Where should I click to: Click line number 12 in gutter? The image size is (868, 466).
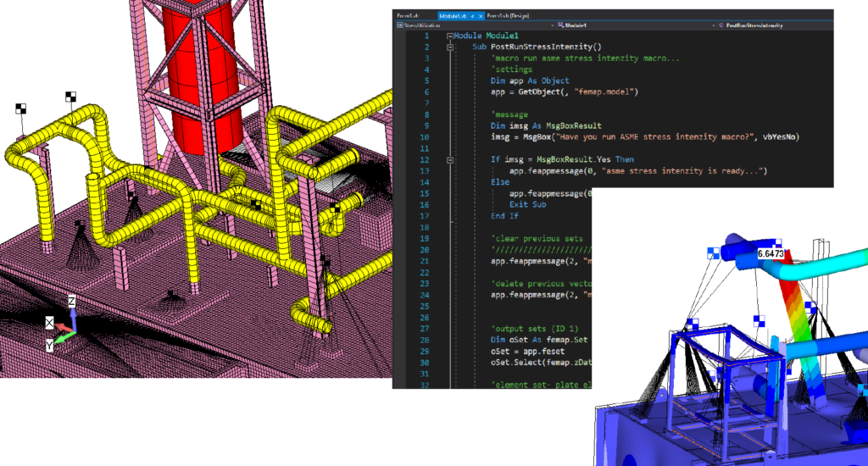pos(424,160)
